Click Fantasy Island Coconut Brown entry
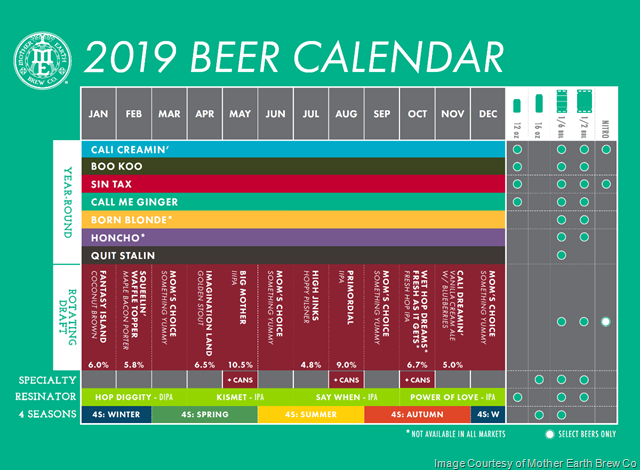This screenshot has width=640, height=470. 99,317
